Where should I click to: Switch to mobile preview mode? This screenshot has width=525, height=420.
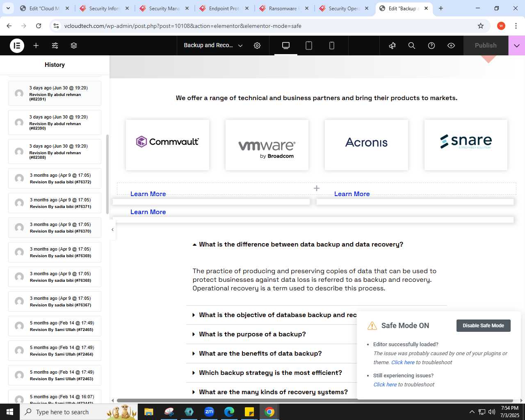pos(332,46)
